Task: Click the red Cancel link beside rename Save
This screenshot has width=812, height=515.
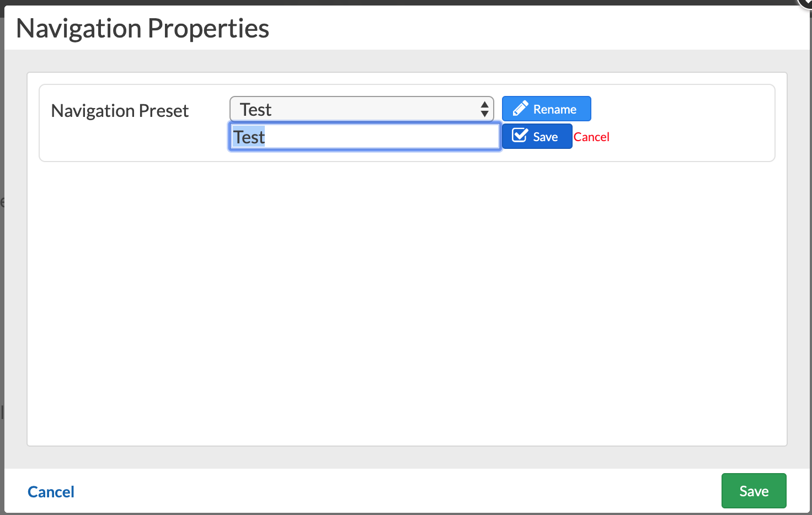Action: [591, 137]
